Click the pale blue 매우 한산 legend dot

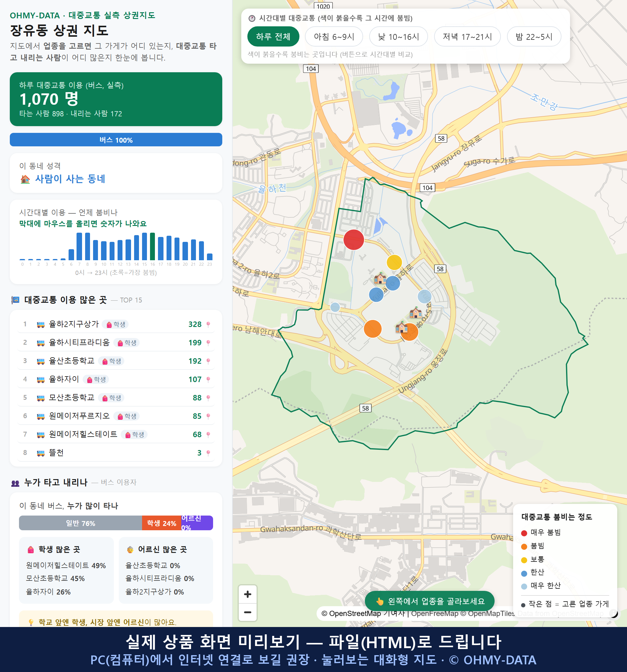coord(524,587)
